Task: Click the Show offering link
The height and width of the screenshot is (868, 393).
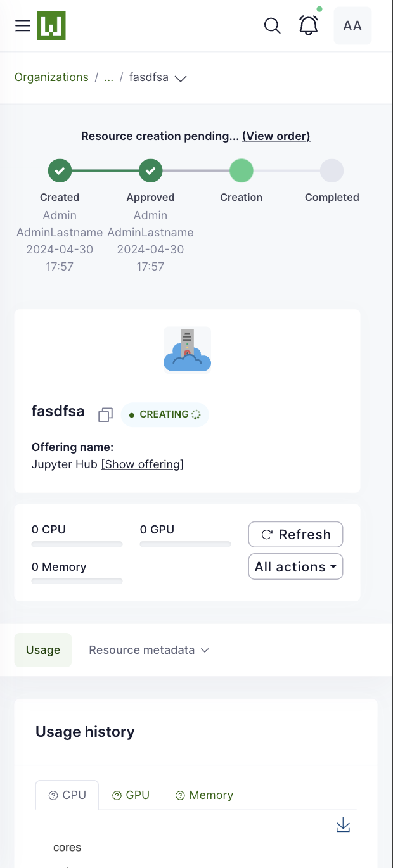Action: pos(143,464)
